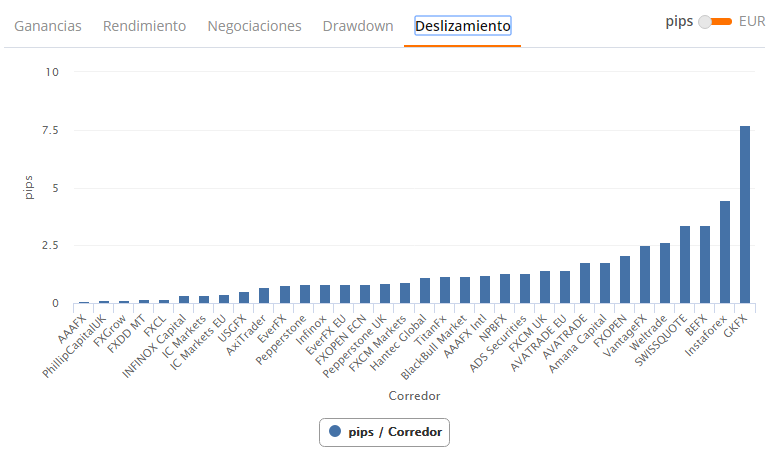766x457 pixels.
Task: Click the 'EUR' label beside the switch
Action: [x=752, y=22]
